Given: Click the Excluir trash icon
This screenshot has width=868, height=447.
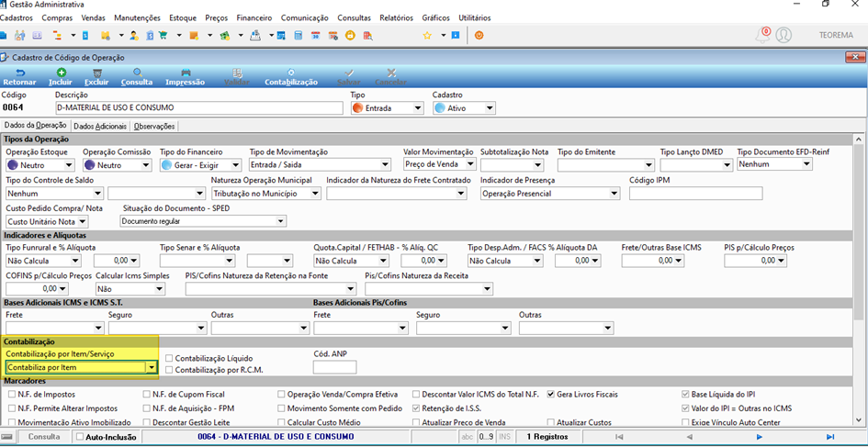Looking at the screenshot, I should pos(96,73).
